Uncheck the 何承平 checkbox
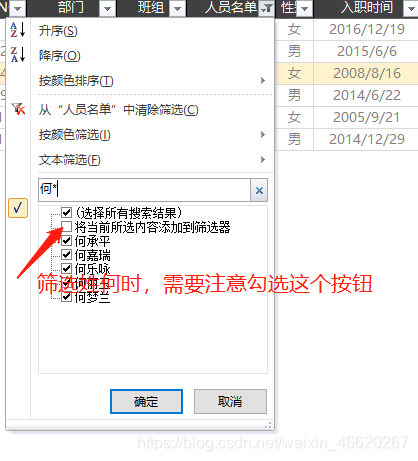 (x=67, y=240)
